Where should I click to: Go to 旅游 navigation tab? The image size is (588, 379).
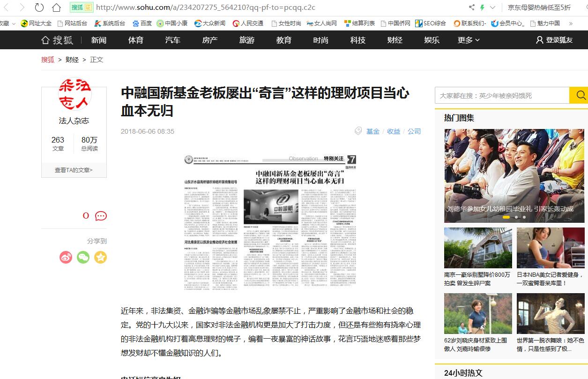tap(247, 40)
